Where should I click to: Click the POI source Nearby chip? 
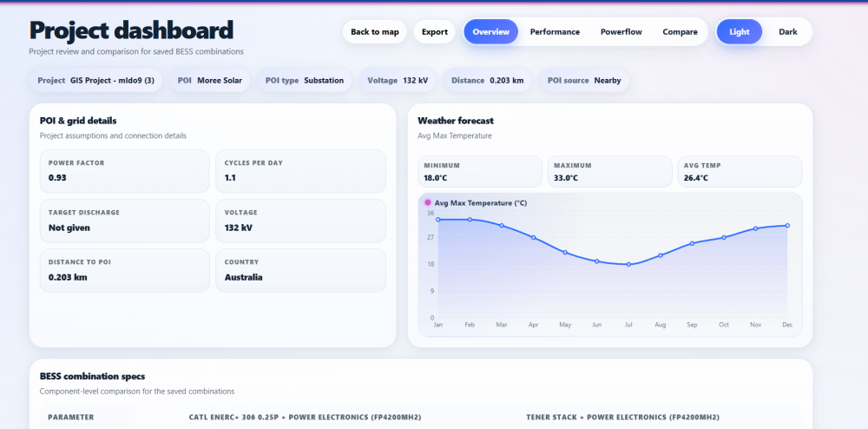[x=584, y=80]
